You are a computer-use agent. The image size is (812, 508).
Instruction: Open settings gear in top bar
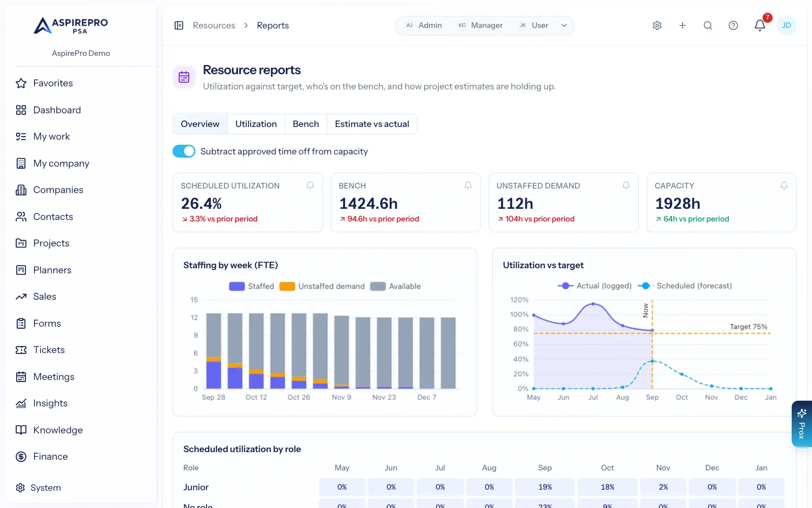coord(657,25)
